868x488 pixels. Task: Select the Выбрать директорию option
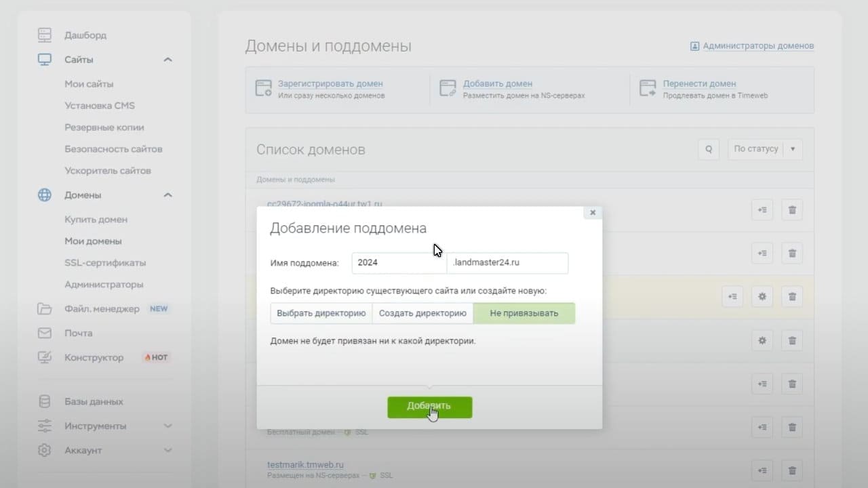pyautogui.click(x=321, y=313)
